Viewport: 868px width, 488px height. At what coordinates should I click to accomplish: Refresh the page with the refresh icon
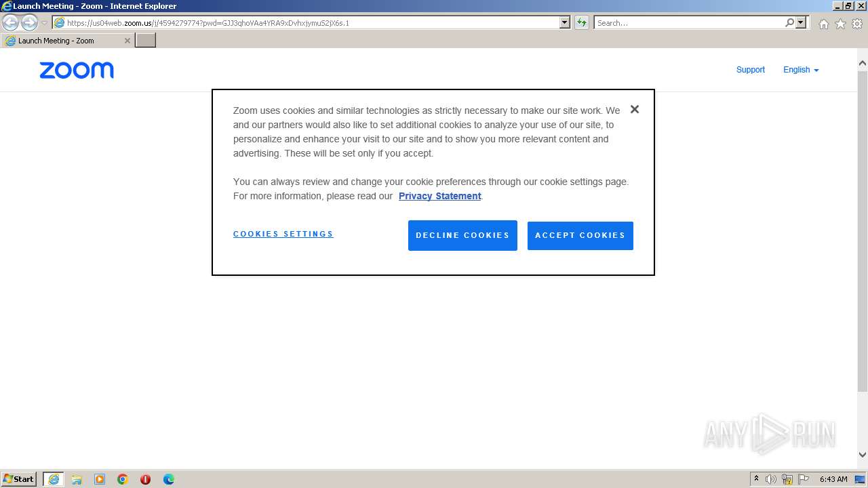(x=581, y=23)
